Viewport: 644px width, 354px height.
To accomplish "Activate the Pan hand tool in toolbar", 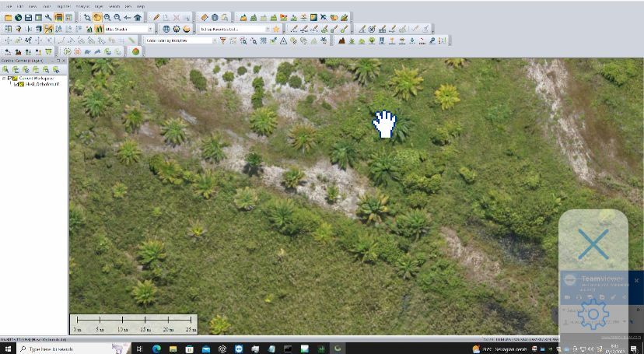I will click(x=97, y=17).
